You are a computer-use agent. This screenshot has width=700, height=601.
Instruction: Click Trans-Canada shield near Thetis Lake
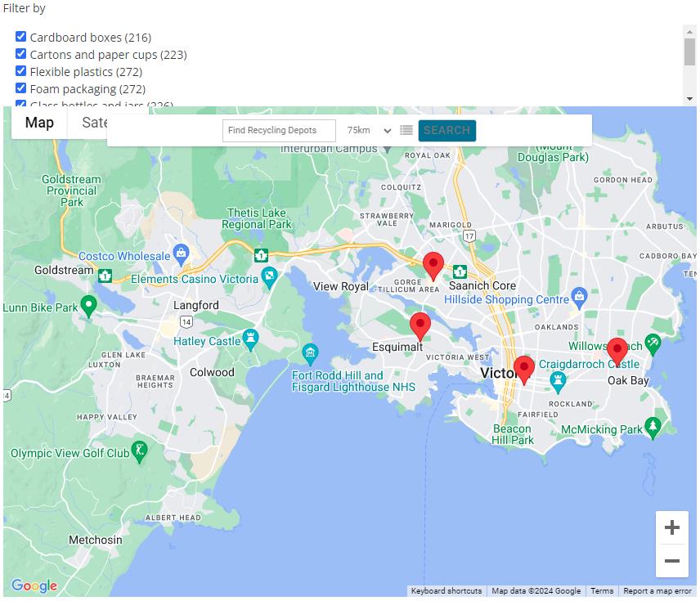click(261, 256)
